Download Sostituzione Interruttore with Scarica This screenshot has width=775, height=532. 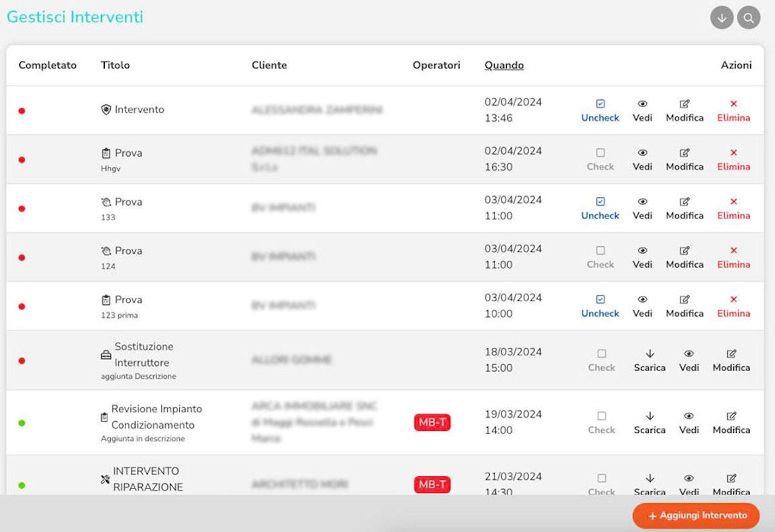(650, 361)
